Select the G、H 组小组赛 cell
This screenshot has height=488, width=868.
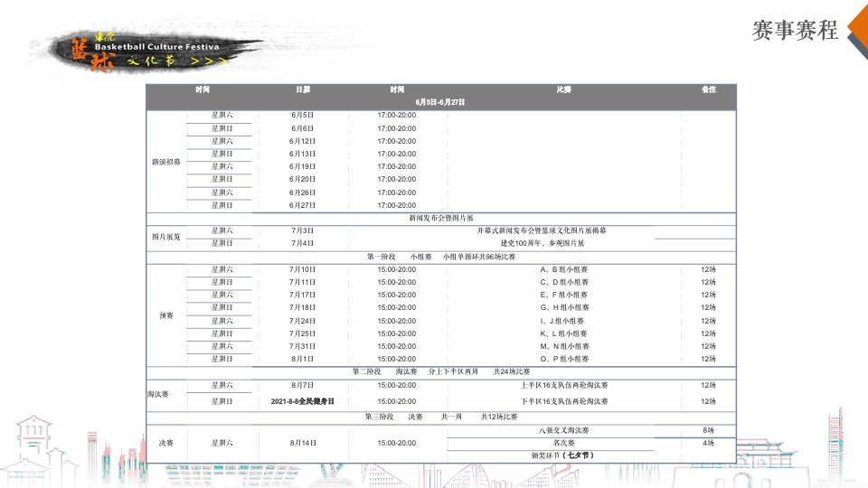click(564, 307)
